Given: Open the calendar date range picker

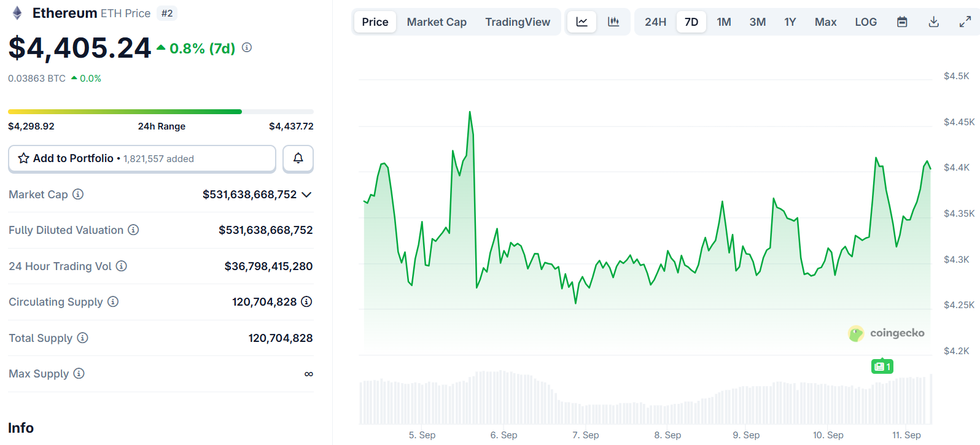Looking at the screenshot, I should point(902,22).
